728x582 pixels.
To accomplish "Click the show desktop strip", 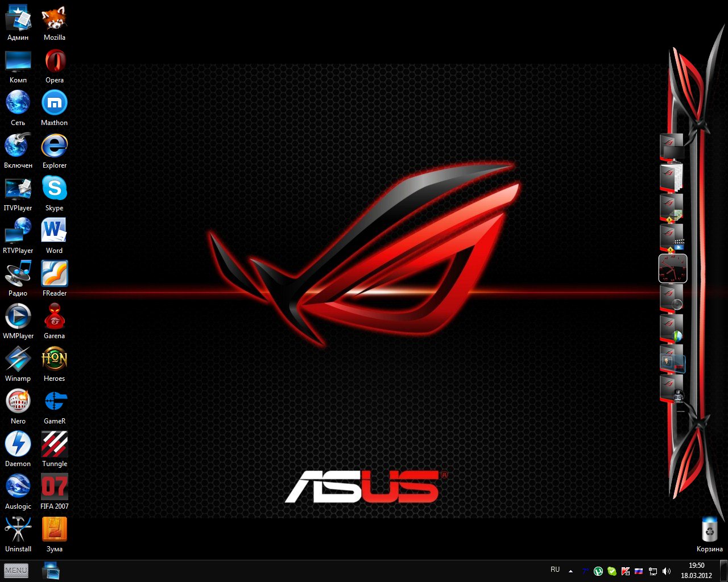I will click(724, 571).
